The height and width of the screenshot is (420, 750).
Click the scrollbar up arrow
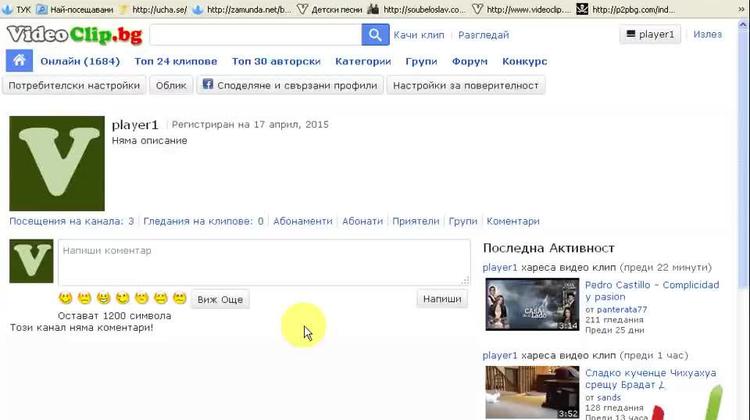pyautogui.click(x=743, y=24)
